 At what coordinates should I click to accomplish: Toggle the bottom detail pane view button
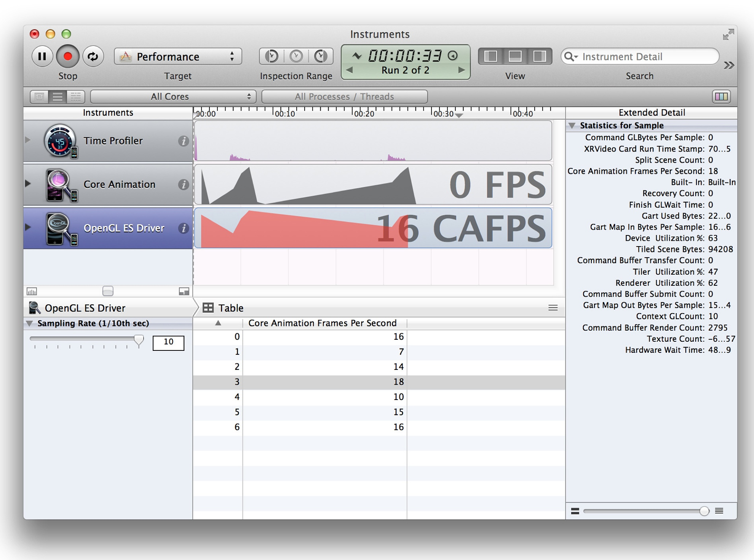click(x=515, y=56)
